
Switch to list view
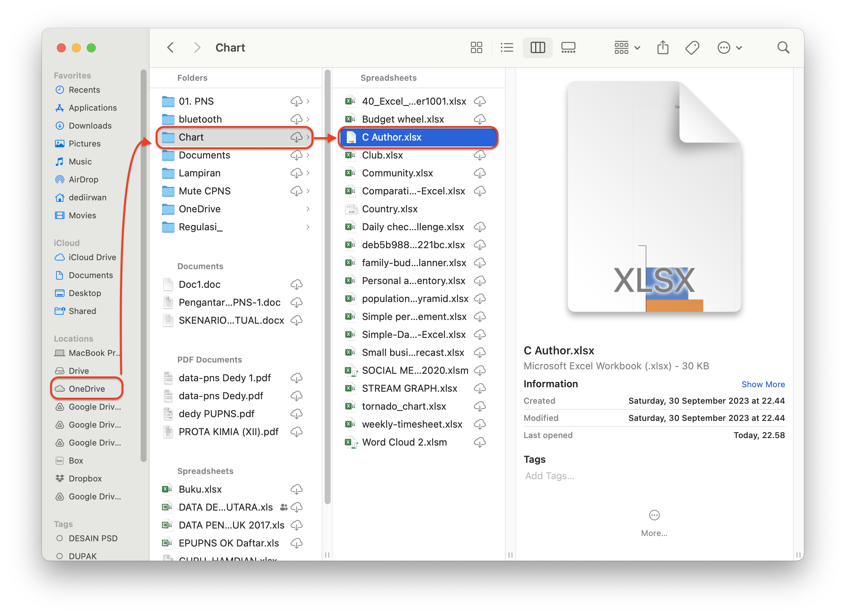click(x=507, y=47)
